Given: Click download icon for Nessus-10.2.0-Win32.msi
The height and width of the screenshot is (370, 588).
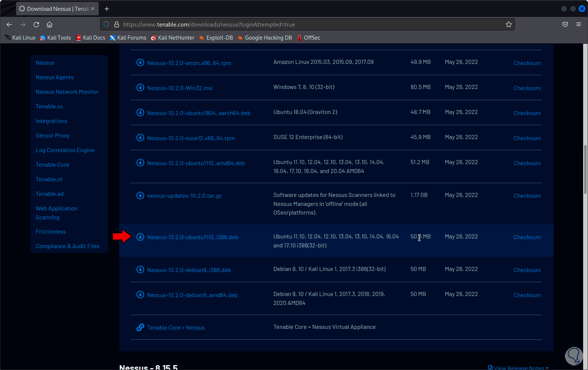Looking at the screenshot, I should tap(140, 87).
